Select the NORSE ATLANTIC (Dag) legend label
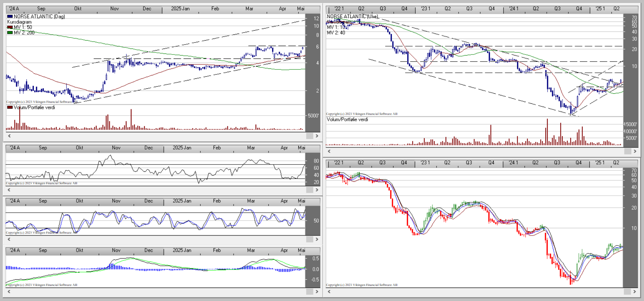 (x=39, y=16)
